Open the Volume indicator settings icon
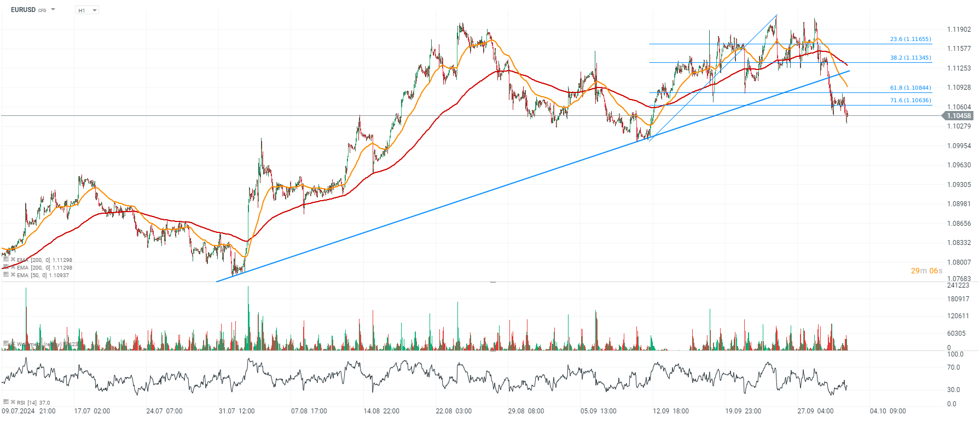The width and height of the screenshot is (980, 421). click(6, 344)
